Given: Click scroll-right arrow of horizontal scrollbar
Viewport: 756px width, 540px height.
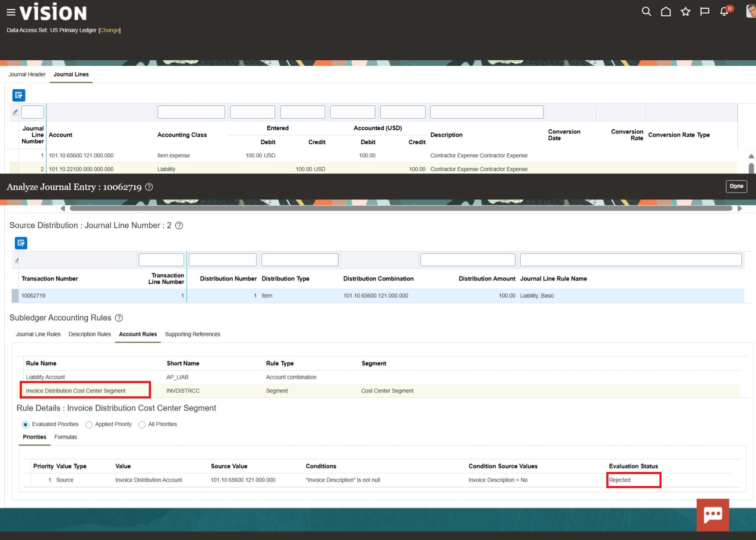Looking at the screenshot, I should click(739, 208).
